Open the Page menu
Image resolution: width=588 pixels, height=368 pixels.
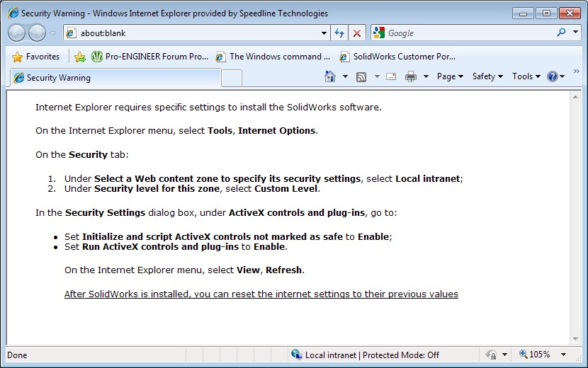[450, 76]
